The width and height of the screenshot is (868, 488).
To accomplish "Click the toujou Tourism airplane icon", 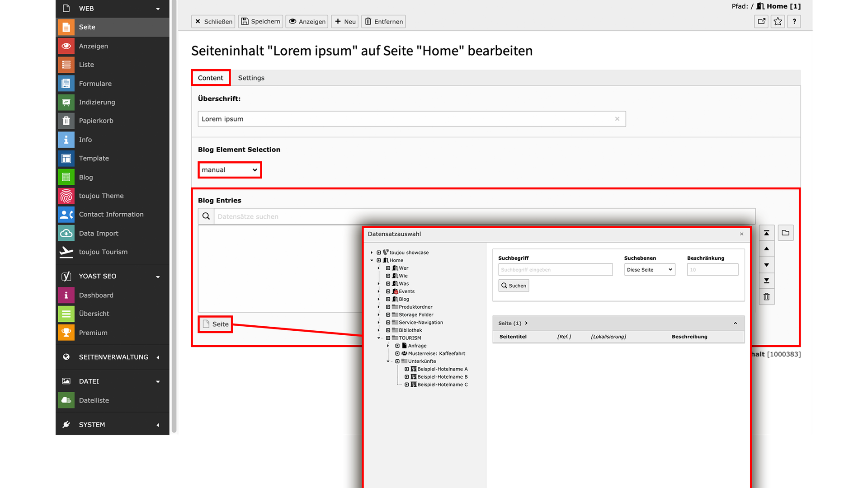I will click(66, 252).
